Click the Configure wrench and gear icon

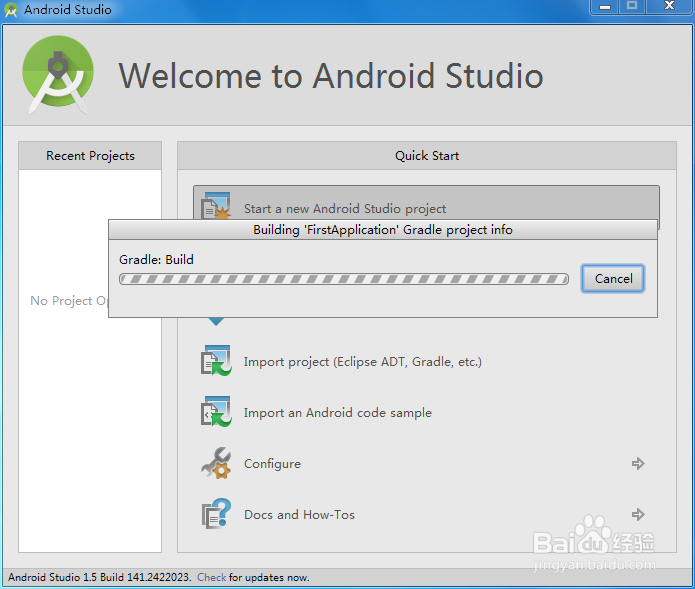click(x=216, y=463)
